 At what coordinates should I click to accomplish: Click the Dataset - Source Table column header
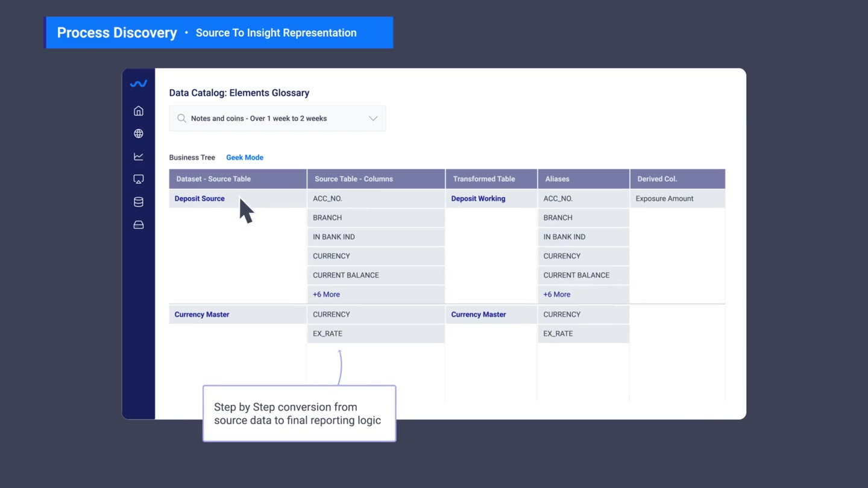coord(238,179)
